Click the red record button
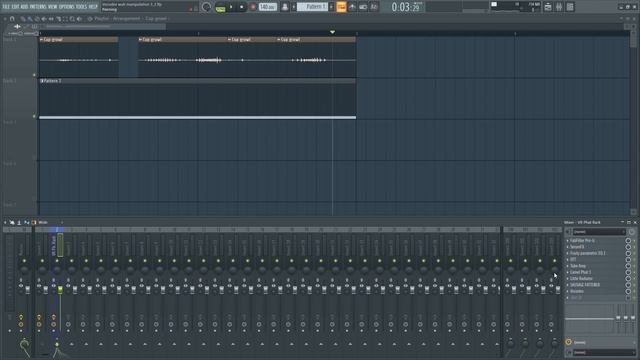Viewport: 640px width, 360px height. click(x=253, y=7)
